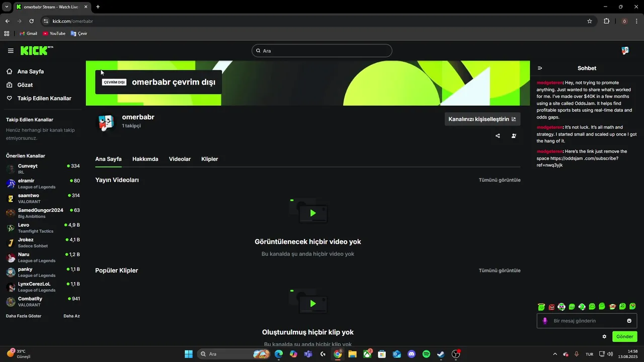Open SamedGungor2024 channel
Image resolution: width=644 pixels, height=362 pixels.
pyautogui.click(x=43, y=213)
